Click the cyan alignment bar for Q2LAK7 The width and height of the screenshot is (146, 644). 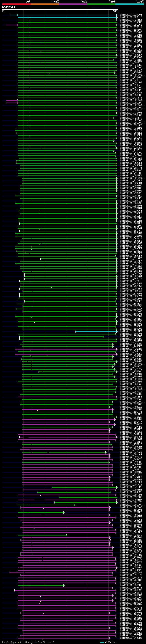point(96,331)
